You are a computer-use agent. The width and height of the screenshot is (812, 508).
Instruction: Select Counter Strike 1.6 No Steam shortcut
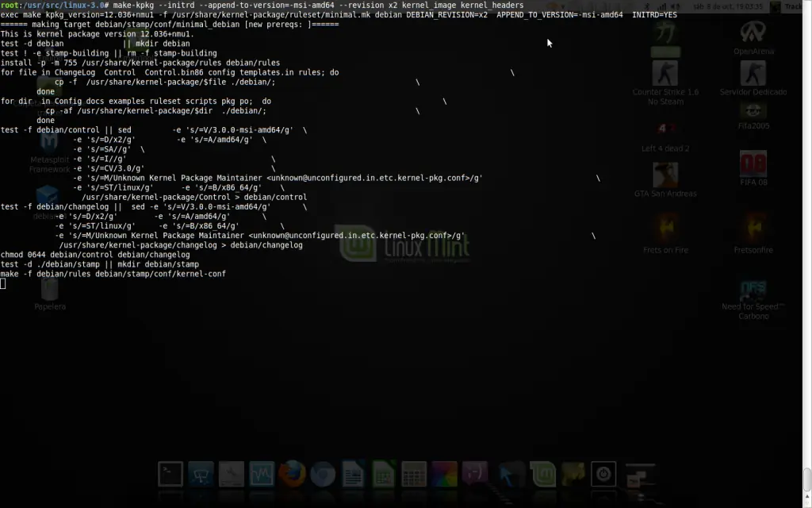click(665, 83)
